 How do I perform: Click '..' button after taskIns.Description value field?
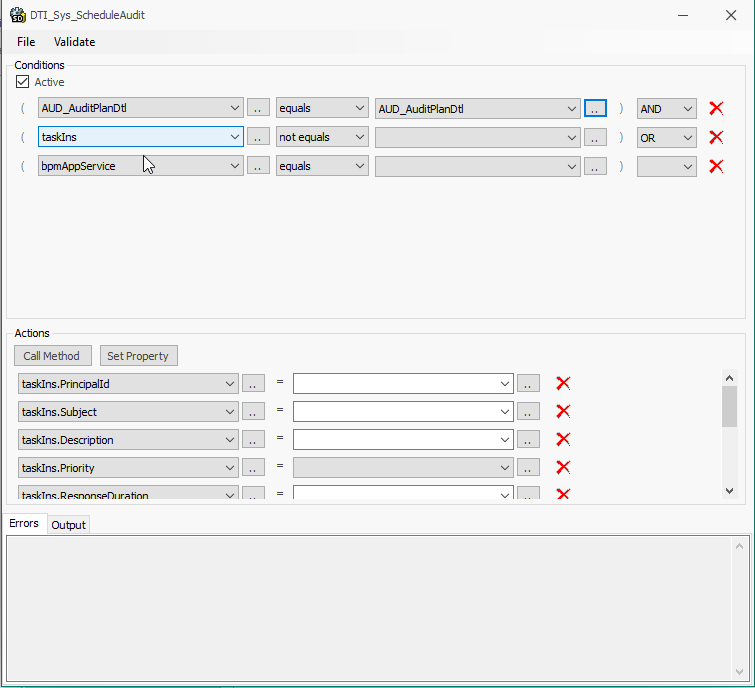tap(528, 440)
